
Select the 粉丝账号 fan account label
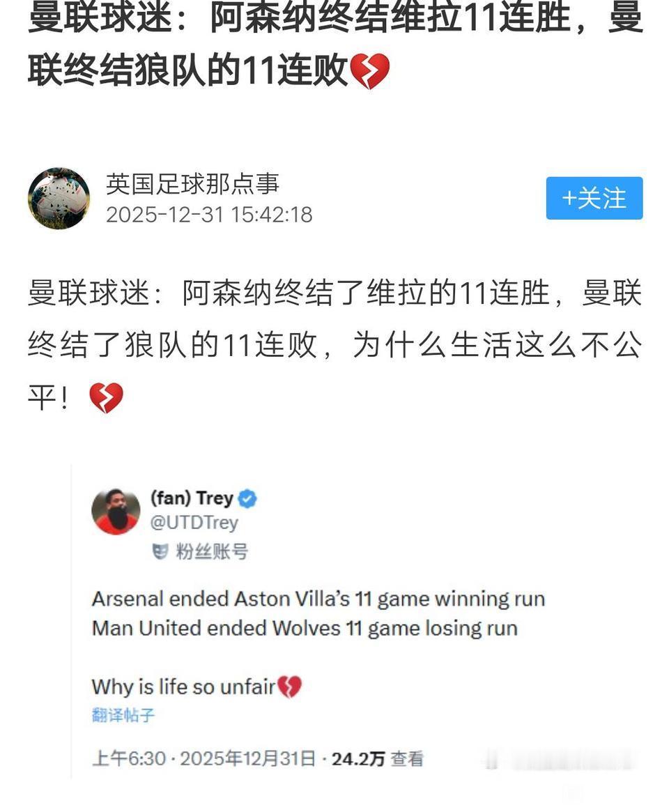tap(212, 551)
